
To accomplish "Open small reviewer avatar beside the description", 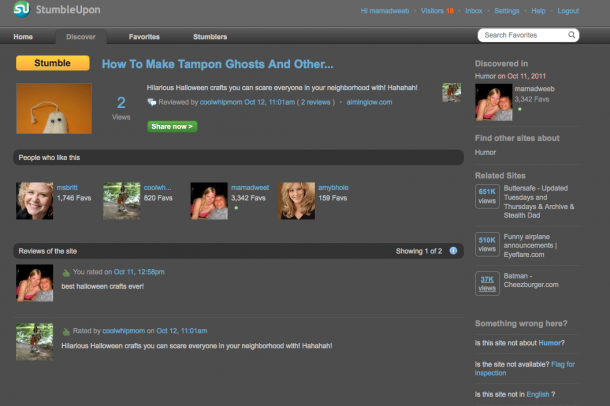I will (452, 93).
